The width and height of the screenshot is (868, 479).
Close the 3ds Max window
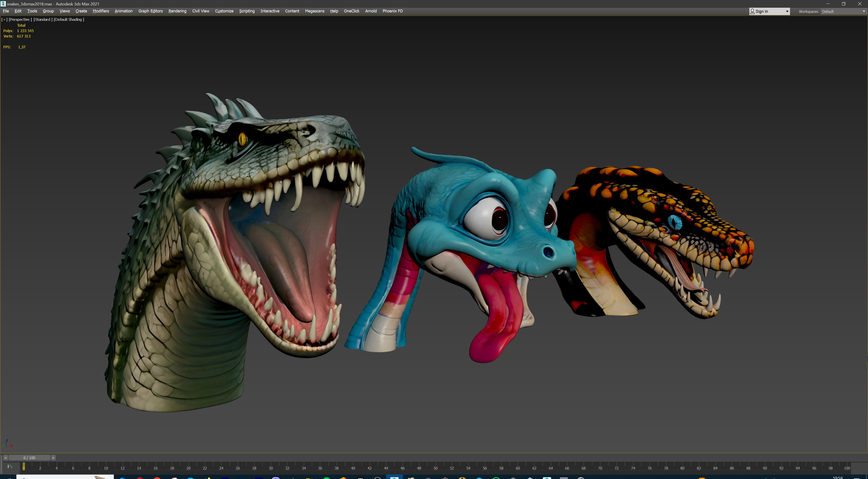coord(860,4)
